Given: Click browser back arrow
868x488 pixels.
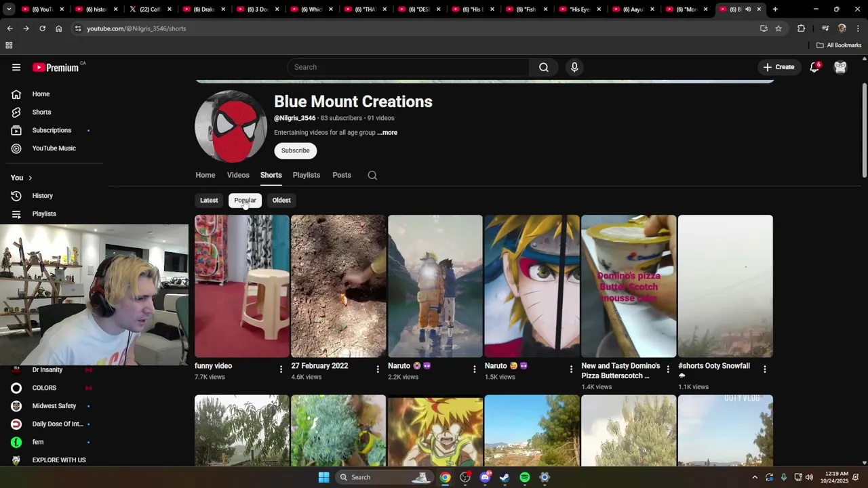Looking at the screenshot, I should [x=9, y=28].
